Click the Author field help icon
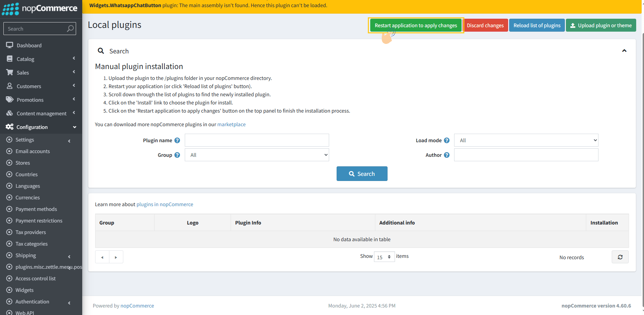The height and width of the screenshot is (315, 644). point(447,155)
